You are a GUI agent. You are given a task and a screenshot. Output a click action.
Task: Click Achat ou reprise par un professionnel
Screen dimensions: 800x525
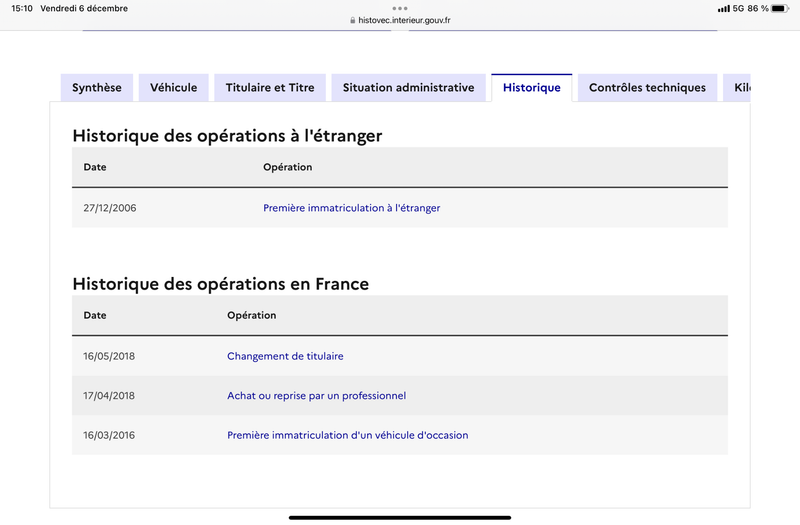coord(316,396)
